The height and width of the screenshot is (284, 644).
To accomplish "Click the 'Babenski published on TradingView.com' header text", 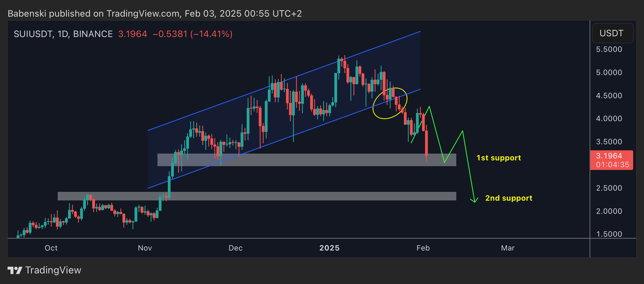I will tap(94, 14).
